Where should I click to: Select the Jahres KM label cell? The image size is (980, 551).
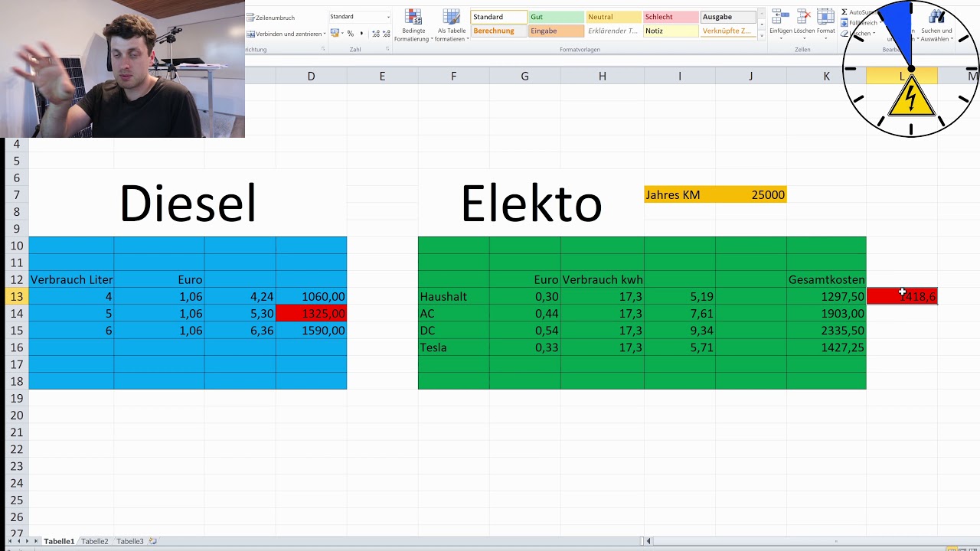[x=680, y=194]
